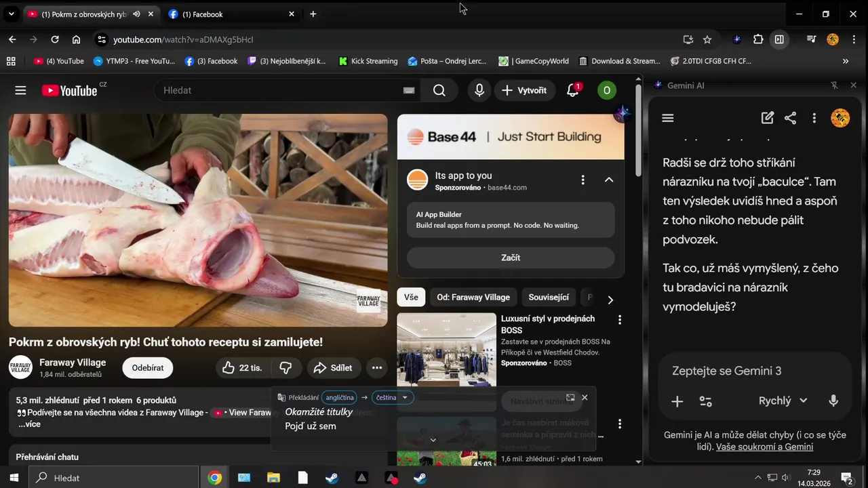The image size is (868, 488).
Task: Pop out the live captions window
Action: pyautogui.click(x=570, y=397)
